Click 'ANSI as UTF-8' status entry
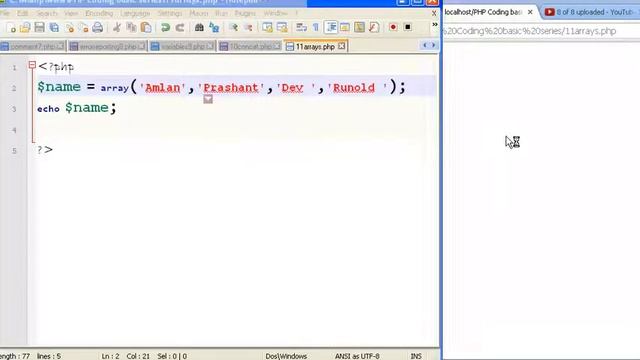640x360 pixels. pos(357,356)
